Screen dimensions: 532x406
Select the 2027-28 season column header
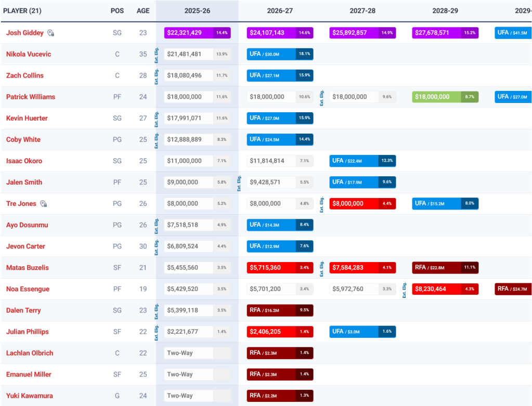pos(362,10)
